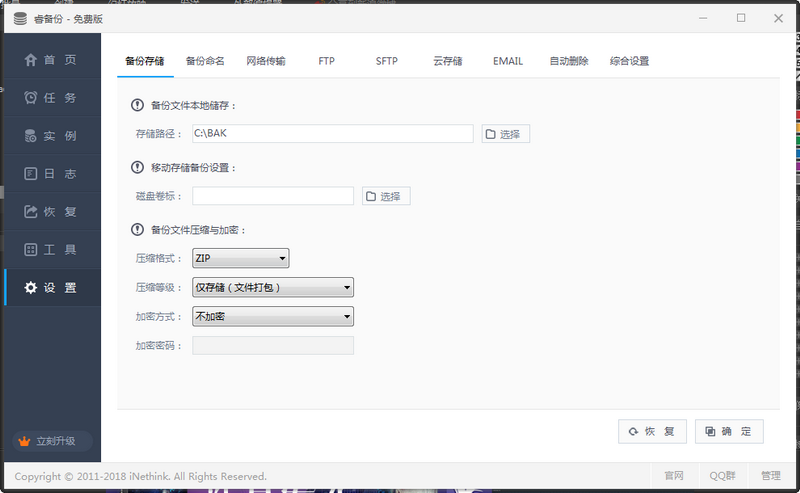800x493 pixels.
Task: Click the gear icon beside 设置
Action: 31,288
